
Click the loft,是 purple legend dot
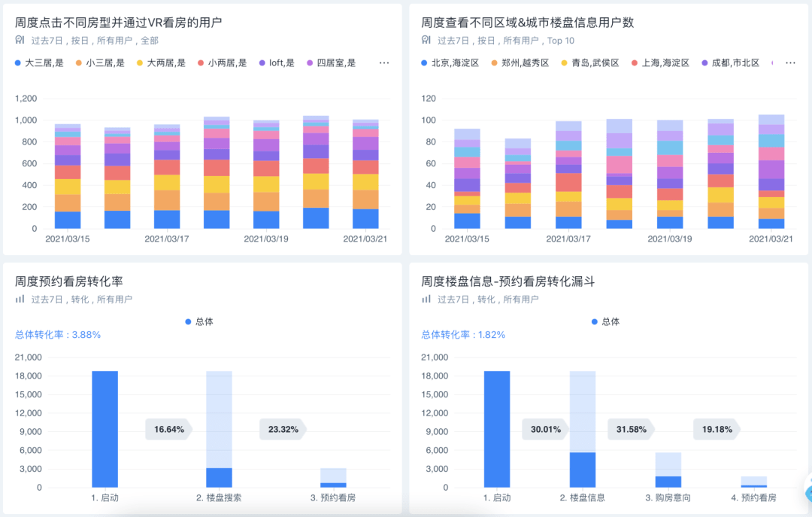point(262,62)
